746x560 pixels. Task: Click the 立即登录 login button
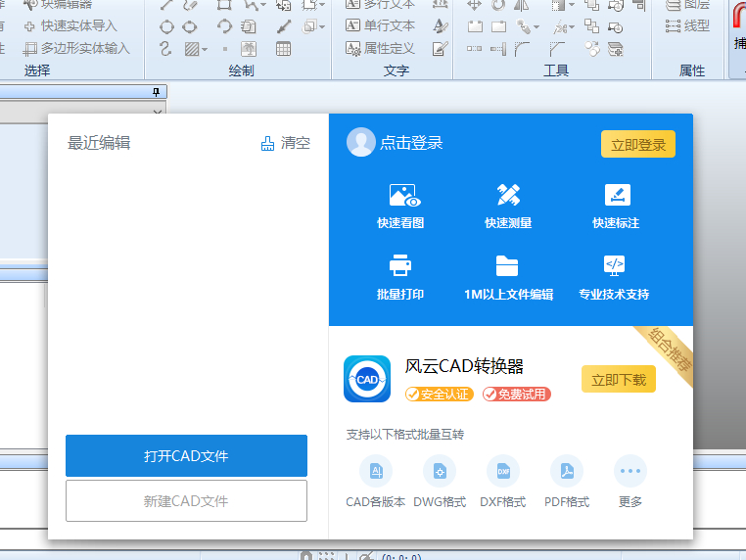coord(638,144)
